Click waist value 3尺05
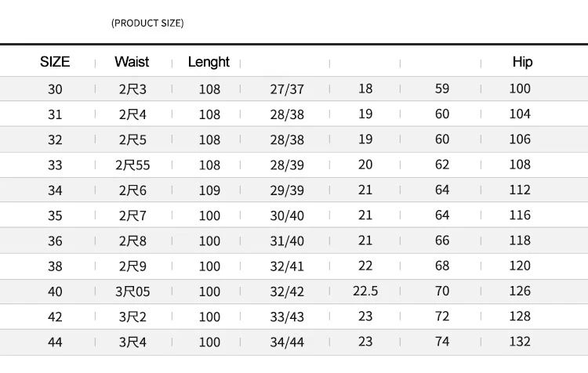This screenshot has height=373, width=588. [132, 292]
